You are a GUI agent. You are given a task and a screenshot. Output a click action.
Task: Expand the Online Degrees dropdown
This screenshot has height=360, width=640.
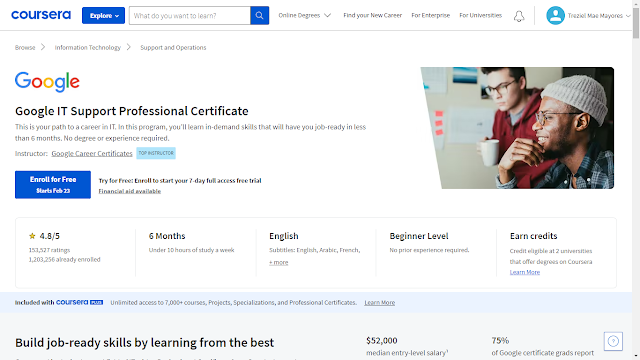304,16
